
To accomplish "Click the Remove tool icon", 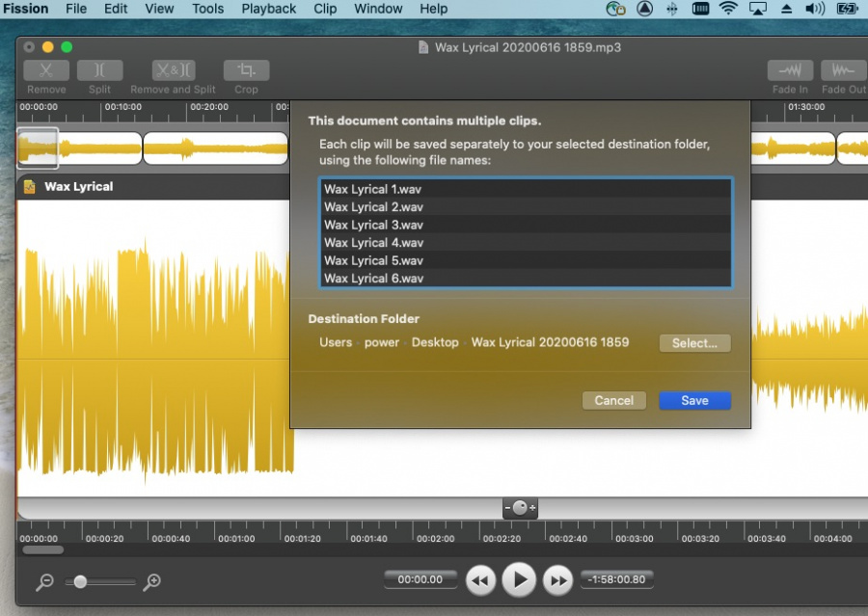I will click(46, 70).
